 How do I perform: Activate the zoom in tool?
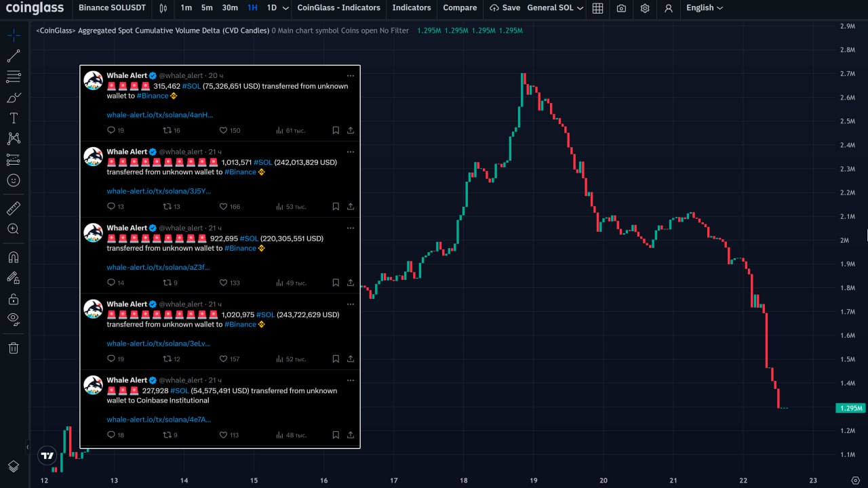tap(14, 229)
